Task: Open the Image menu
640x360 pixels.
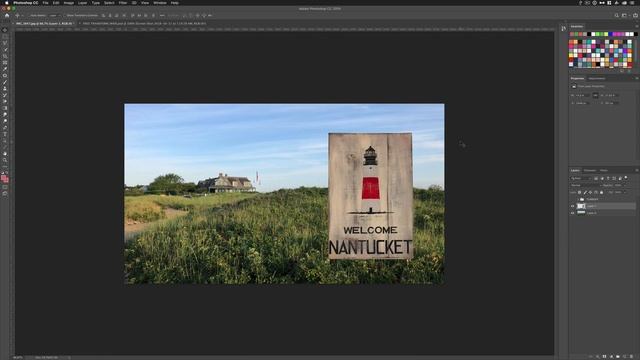Action: click(x=69, y=2)
